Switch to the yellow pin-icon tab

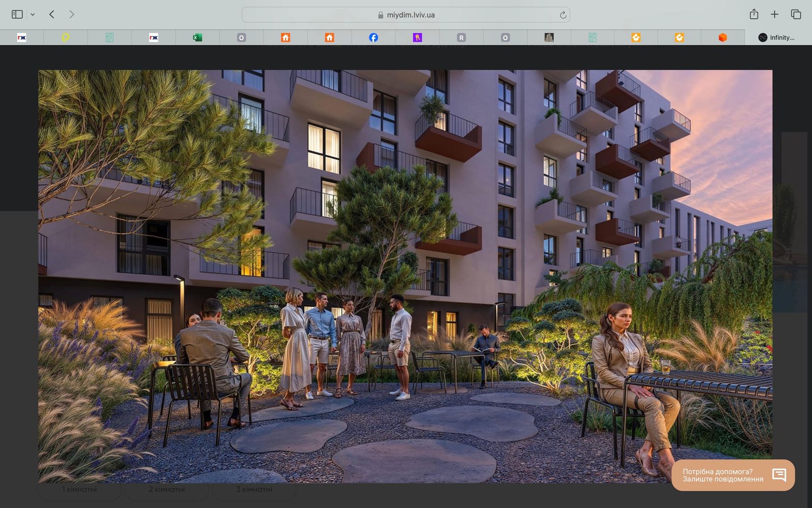coord(65,38)
